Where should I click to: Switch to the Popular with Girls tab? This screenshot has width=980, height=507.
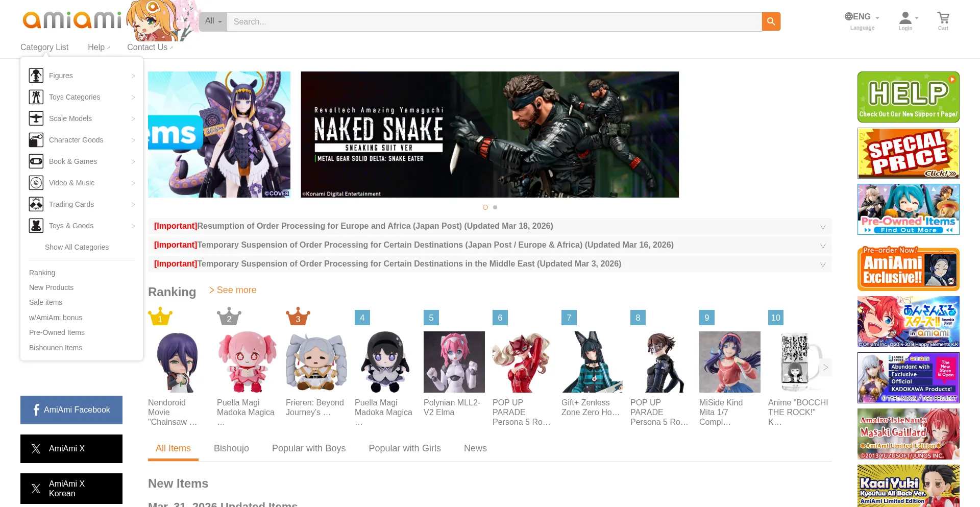405,448
